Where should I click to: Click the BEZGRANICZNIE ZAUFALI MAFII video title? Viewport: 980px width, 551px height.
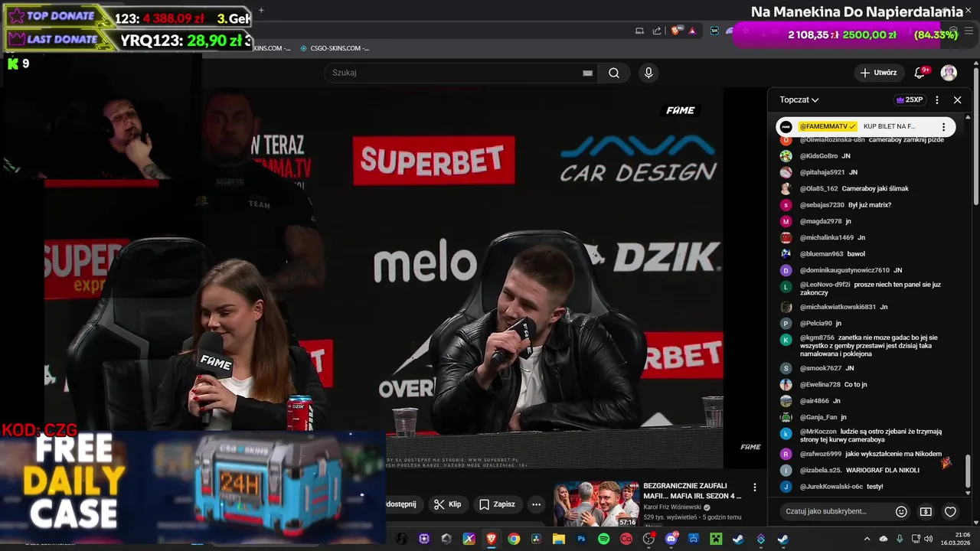pyautogui.click(x=692, y=491)
